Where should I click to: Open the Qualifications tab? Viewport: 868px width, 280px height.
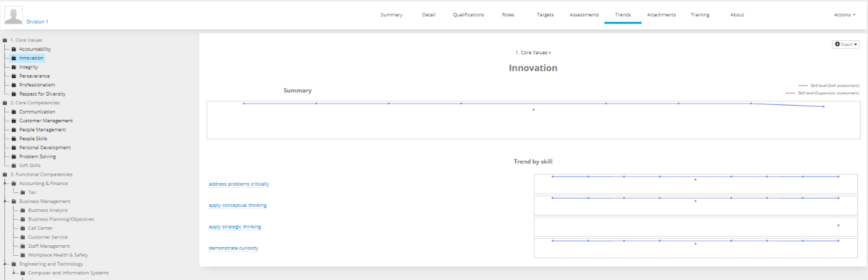468,14
